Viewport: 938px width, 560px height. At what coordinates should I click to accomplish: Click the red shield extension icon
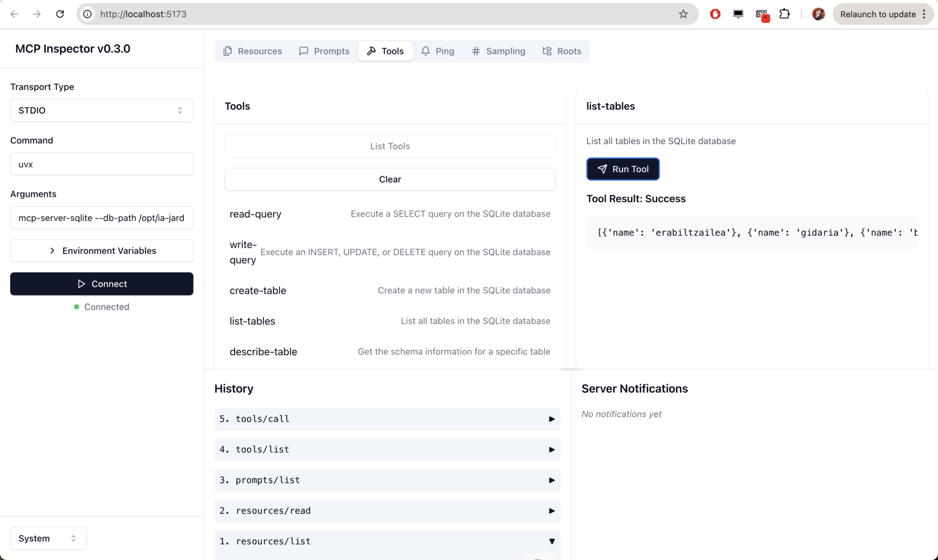tap(715, 14)
